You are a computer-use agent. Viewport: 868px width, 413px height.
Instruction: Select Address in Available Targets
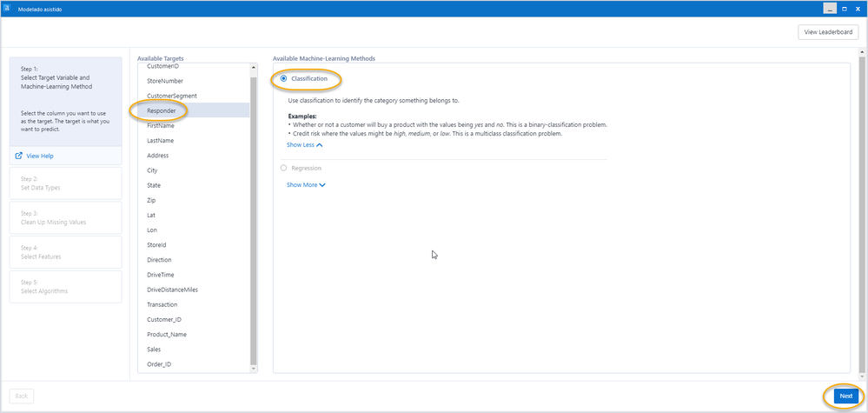pyautogui.click(x=194, y=156)
